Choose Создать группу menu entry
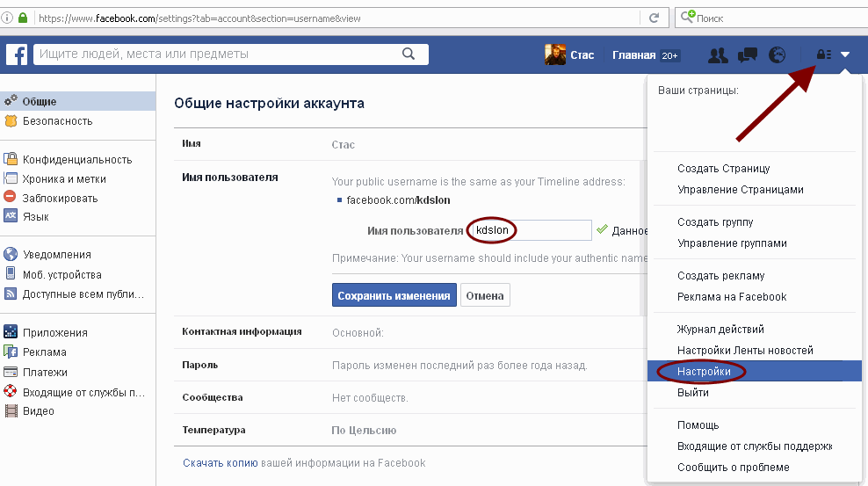Image resolution: width=868 pixels, height=486 pixels. [715, 222]
